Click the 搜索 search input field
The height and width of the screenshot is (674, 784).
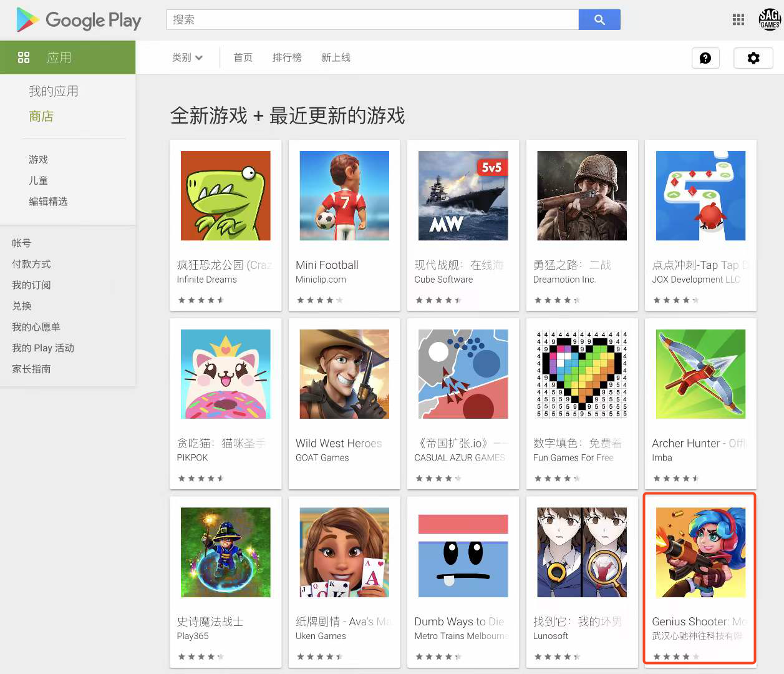372,19
